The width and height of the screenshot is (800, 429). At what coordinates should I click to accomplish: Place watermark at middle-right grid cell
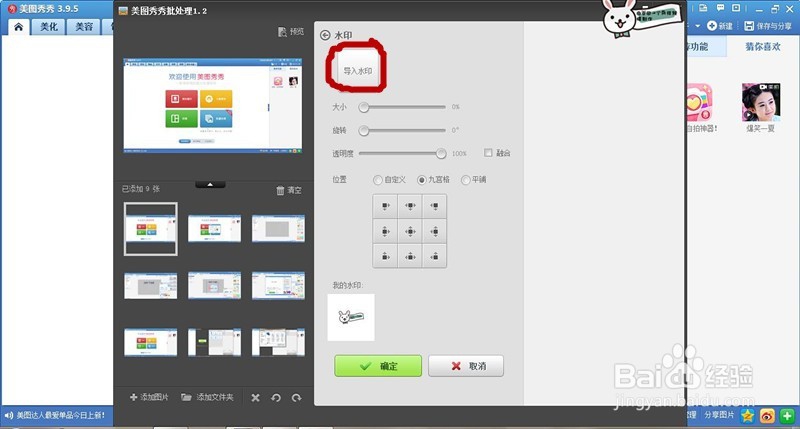tap(434, 231)
